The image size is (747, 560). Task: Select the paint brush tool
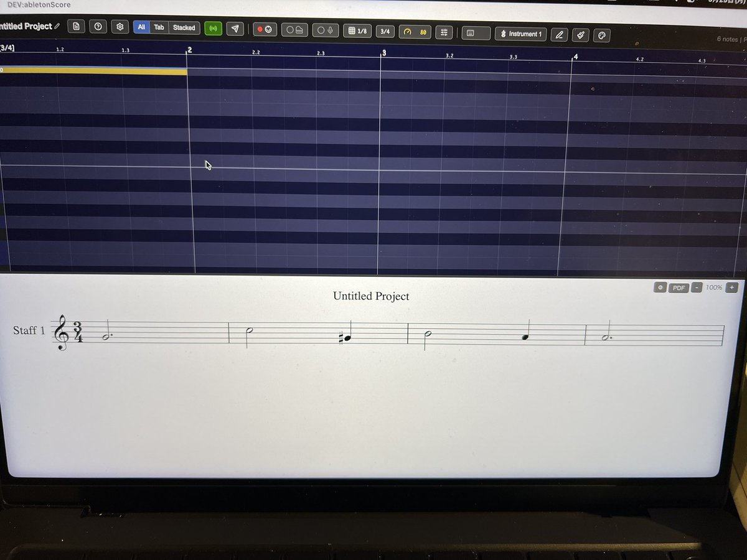580,35
